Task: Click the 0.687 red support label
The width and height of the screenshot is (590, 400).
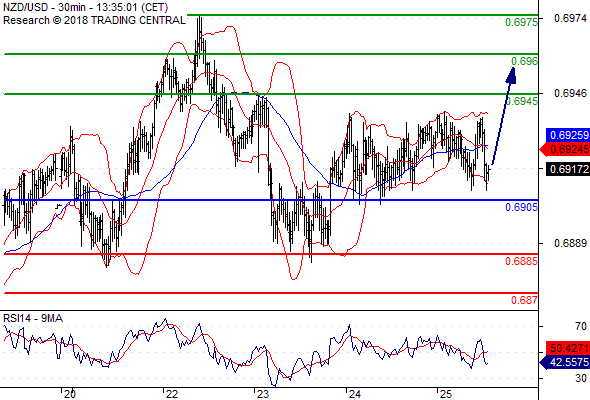Action: point(524,300)
